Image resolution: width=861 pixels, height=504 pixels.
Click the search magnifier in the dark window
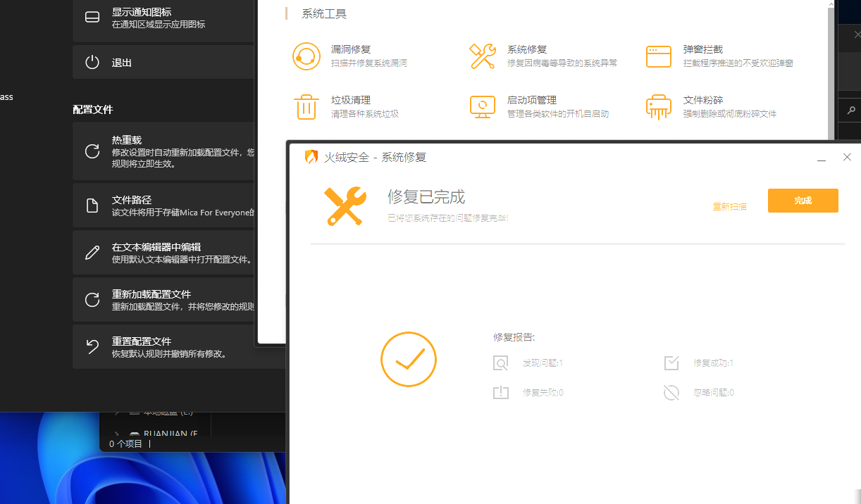851,111
